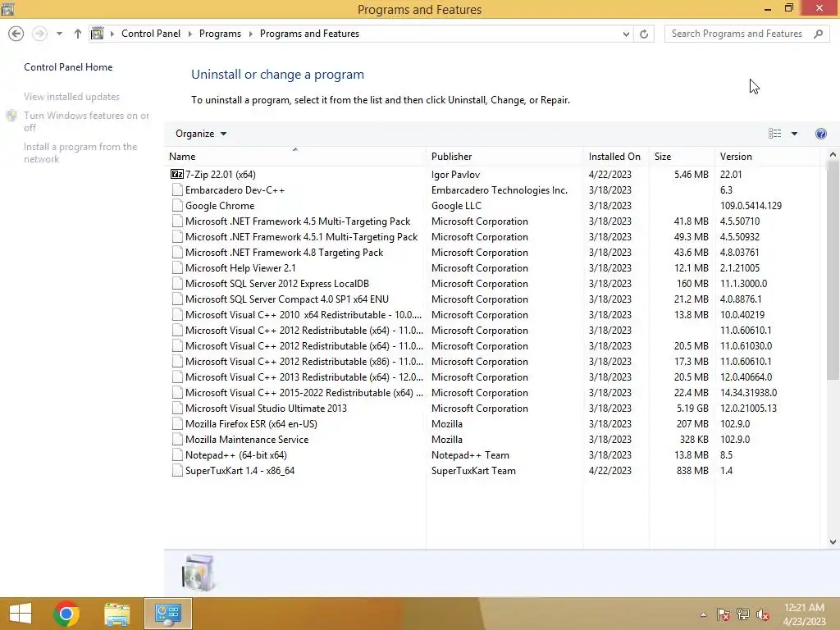Select Microsoft .NET Framework 4.5.1 Multi-Targeting Pack
Viewport: 840px width, 630px height.
pyautogui.click(x=301, y=237)
